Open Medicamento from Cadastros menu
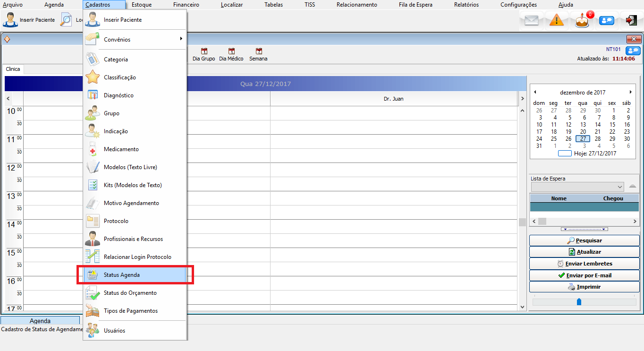The width and height of the screenshot is (644, 351). (121, 149)
